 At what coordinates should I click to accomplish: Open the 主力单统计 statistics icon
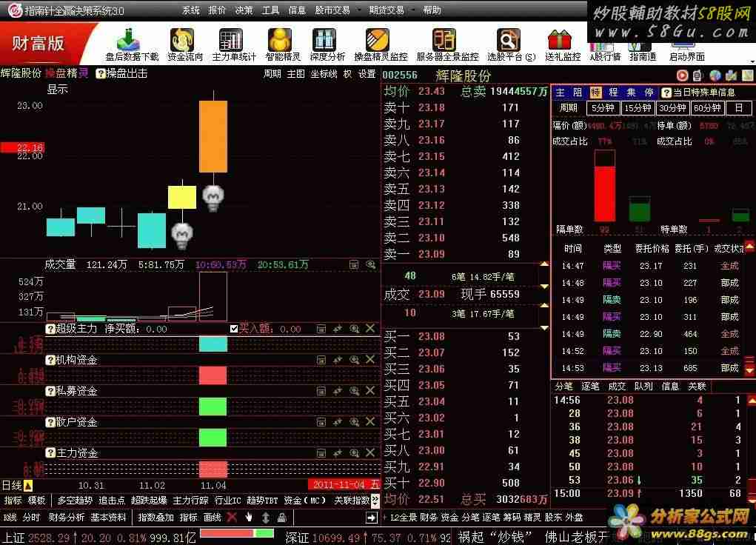click(x=231, y=39)
